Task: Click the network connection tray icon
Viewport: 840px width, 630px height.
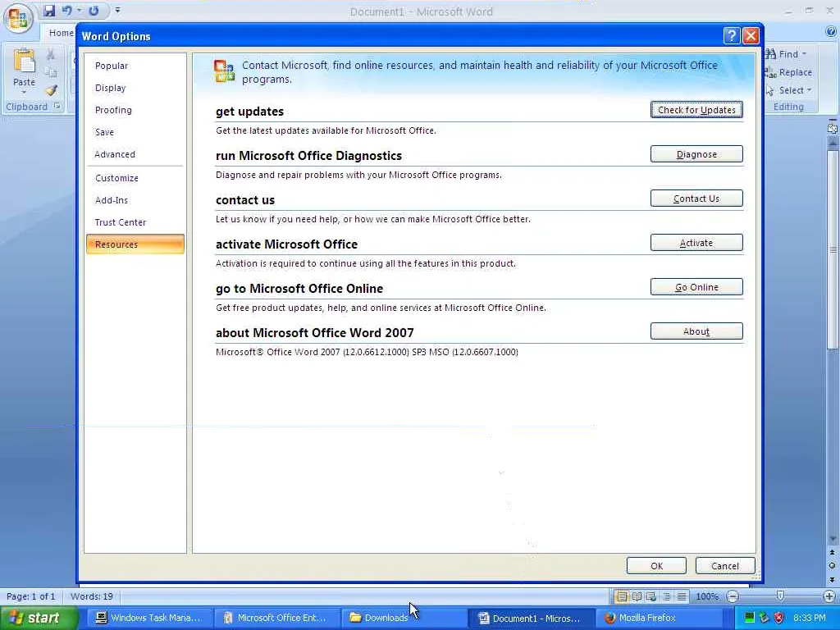Action: [x=765, y=618]
